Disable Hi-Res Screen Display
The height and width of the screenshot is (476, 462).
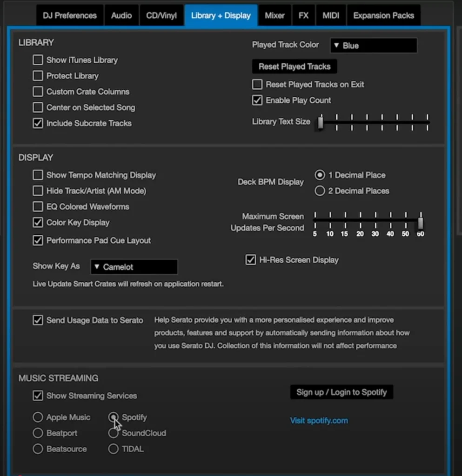click(251, 260)
